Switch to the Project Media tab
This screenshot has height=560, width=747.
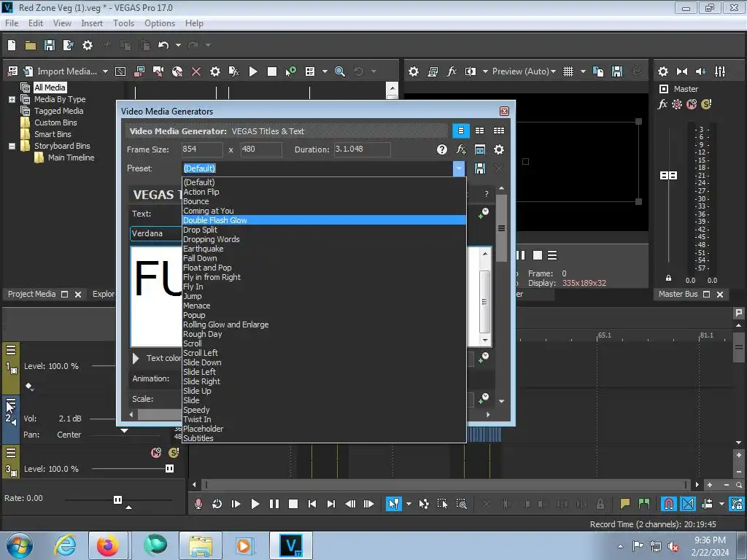31,294
